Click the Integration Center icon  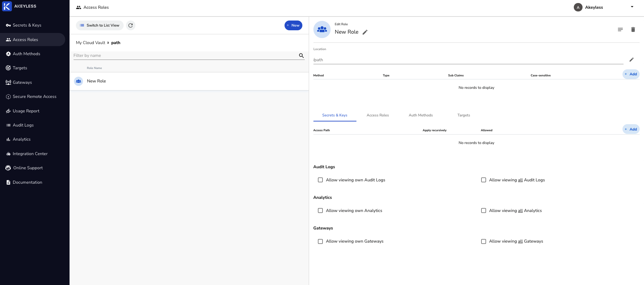(x=8, y=154)
